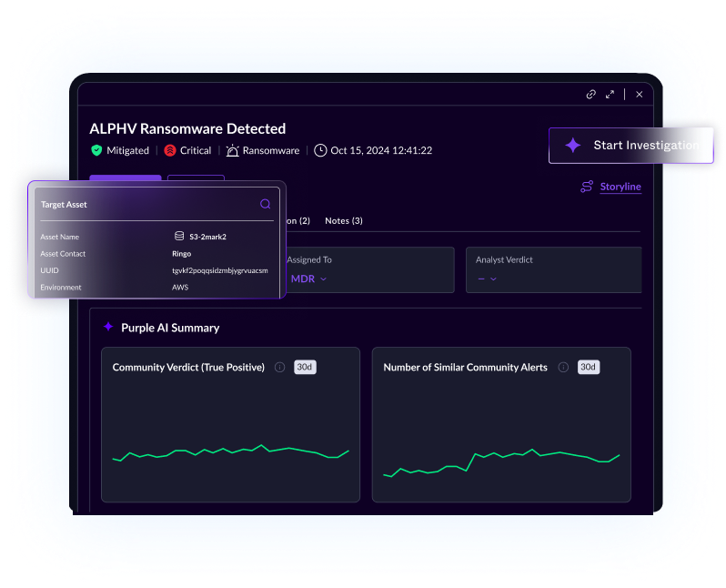Open the Storyline link
This screenshot has width=726, height=588.
click(620, 187)
